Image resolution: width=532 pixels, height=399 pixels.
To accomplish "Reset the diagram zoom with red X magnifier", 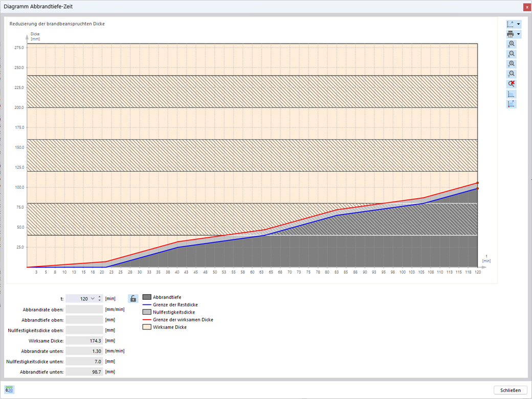I will tap(511, 84).
